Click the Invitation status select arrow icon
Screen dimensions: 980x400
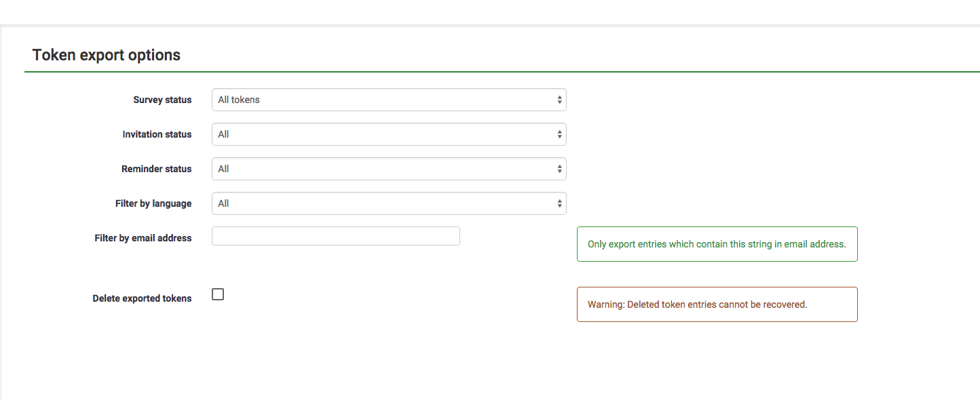pos(559,134)
